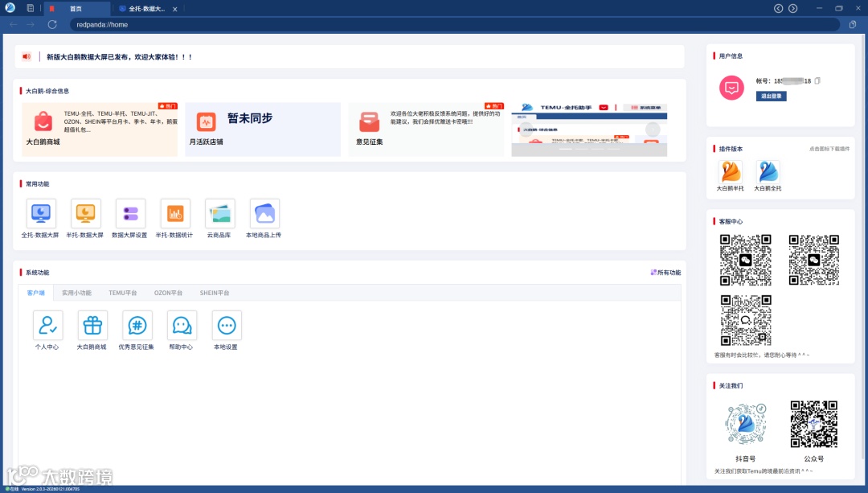Click title bar circled right arrow
Image resolution: width=868 pixels, height=493 pixels.
[x=792, y=8]
